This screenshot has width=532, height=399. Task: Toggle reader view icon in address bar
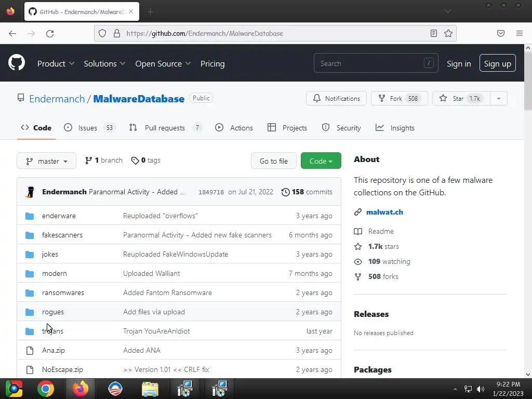[x=434, y=33]
